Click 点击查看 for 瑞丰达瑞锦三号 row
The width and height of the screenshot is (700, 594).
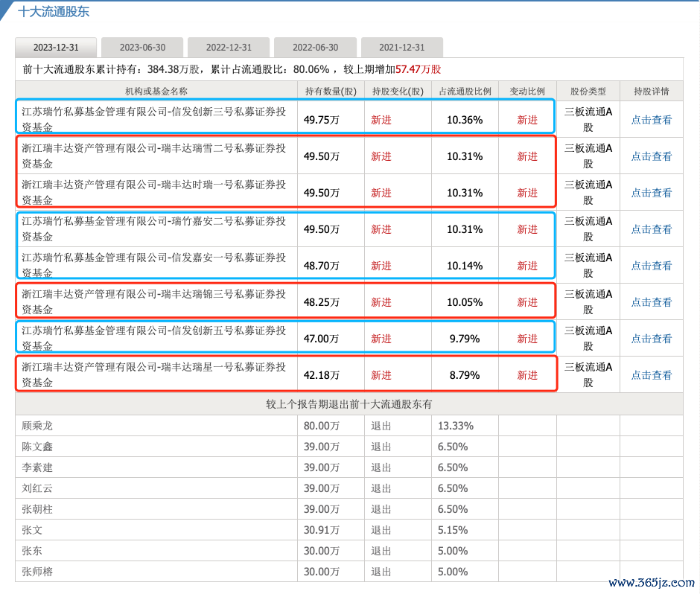[652, 302]
